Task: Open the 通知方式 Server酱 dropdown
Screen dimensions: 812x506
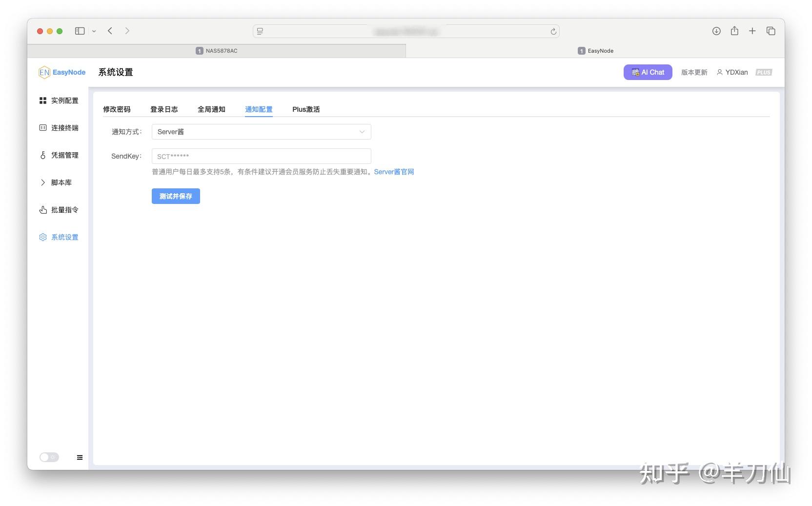Action: [x=261, y=132]
